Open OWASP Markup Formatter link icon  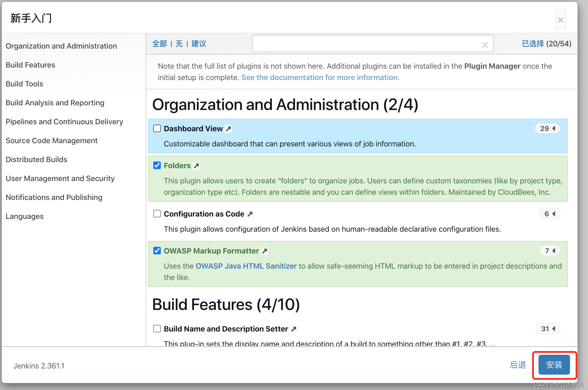[265, 251]
